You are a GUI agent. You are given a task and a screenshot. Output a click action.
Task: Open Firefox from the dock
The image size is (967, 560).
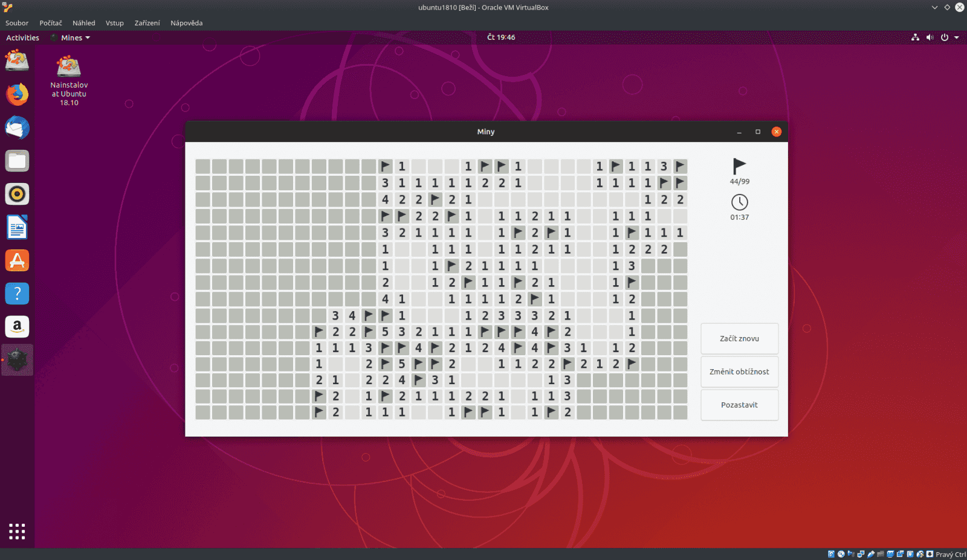tap(16, 95)
